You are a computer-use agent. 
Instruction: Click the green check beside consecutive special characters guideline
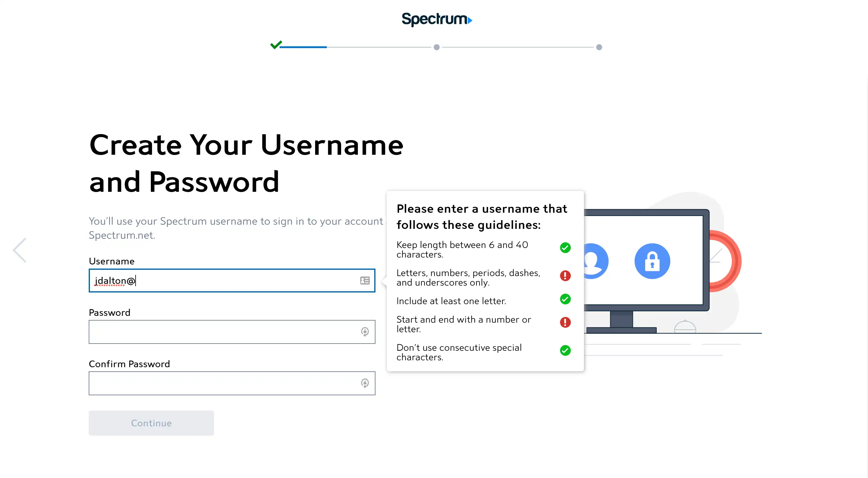click(565, 350)
